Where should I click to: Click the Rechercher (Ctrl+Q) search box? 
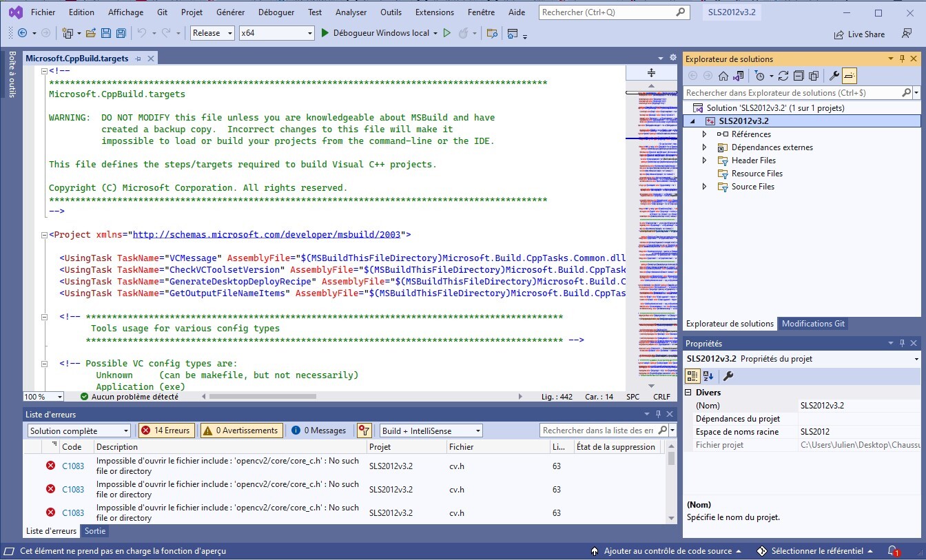click(x=606, y=12)
